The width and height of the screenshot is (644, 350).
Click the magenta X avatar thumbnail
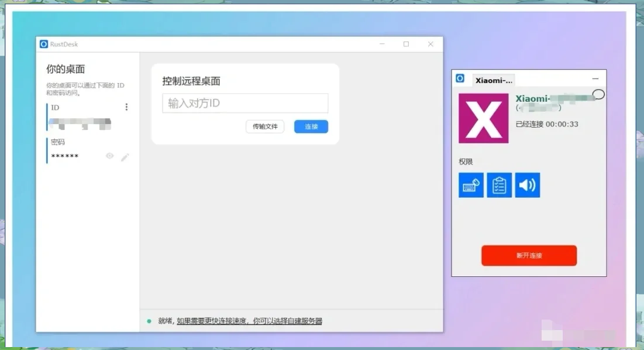pyautogui.click(x=483, y=118)
